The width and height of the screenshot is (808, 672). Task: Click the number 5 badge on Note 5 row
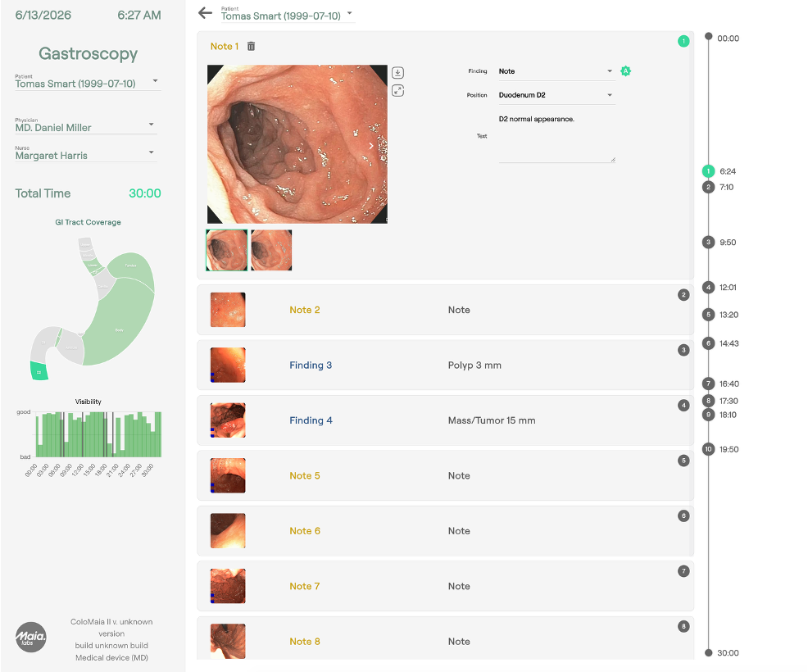683,461
